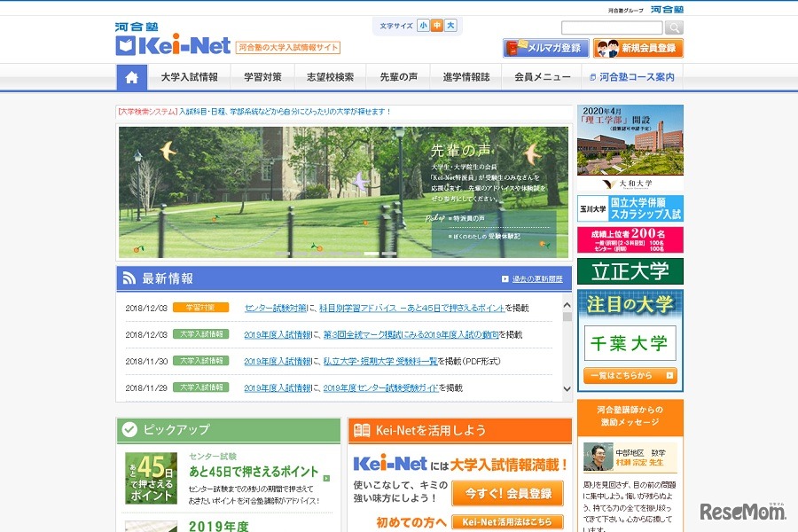Click the book icon by Kei-Netを活用しよう

(x=362, y=430)
